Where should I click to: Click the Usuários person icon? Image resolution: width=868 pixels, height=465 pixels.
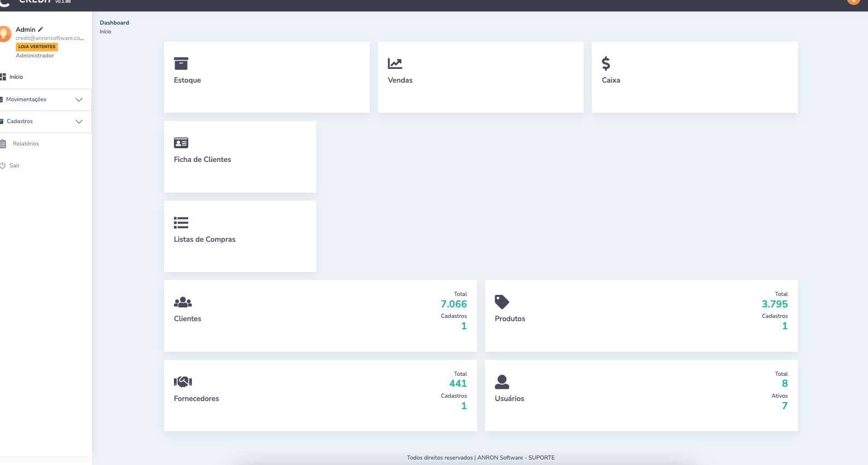(502, 382)
